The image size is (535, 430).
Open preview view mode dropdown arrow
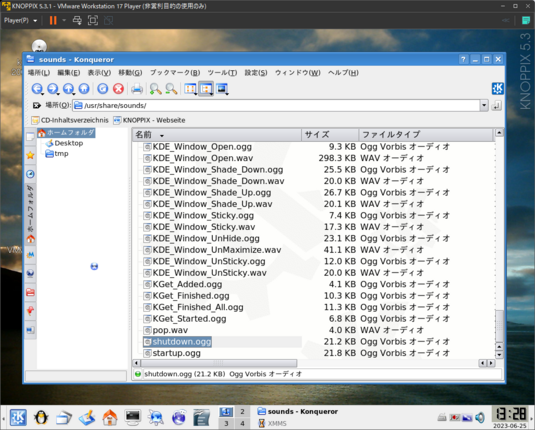coord(227,94)
